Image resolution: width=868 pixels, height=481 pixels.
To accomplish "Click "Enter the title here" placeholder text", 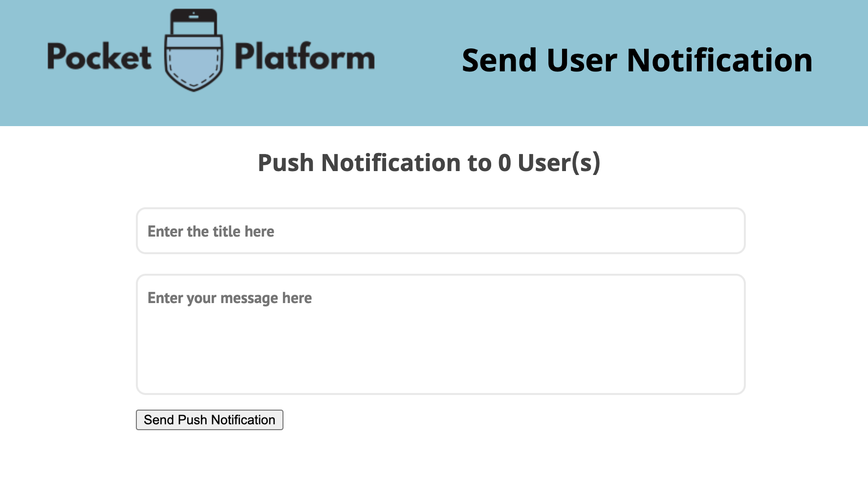I will click(211, 231).
